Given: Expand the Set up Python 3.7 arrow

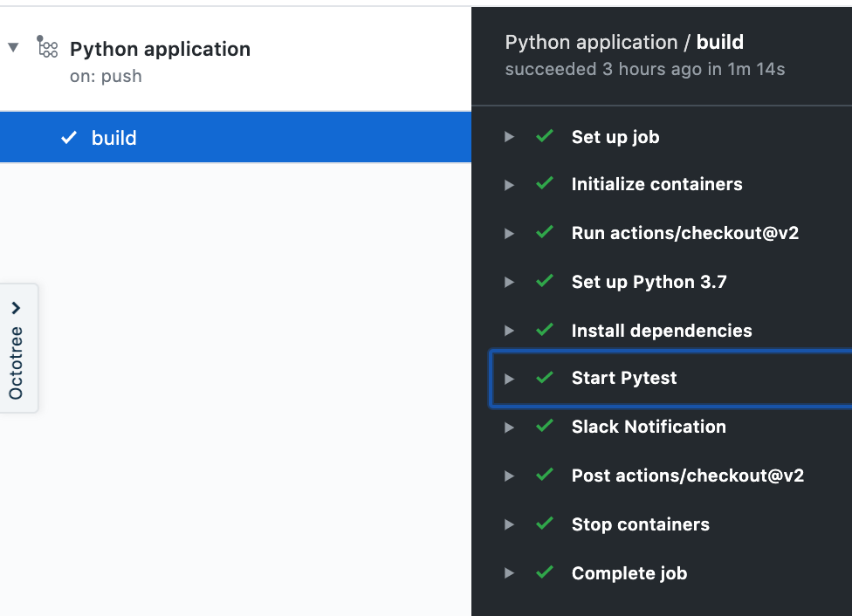Looking at the screenshot, I should 510,282.
